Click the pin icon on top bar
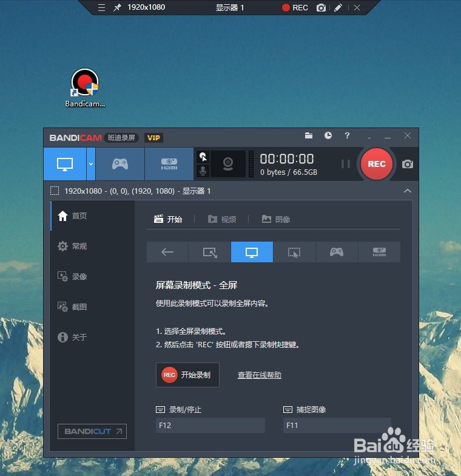 pos(117,7)
